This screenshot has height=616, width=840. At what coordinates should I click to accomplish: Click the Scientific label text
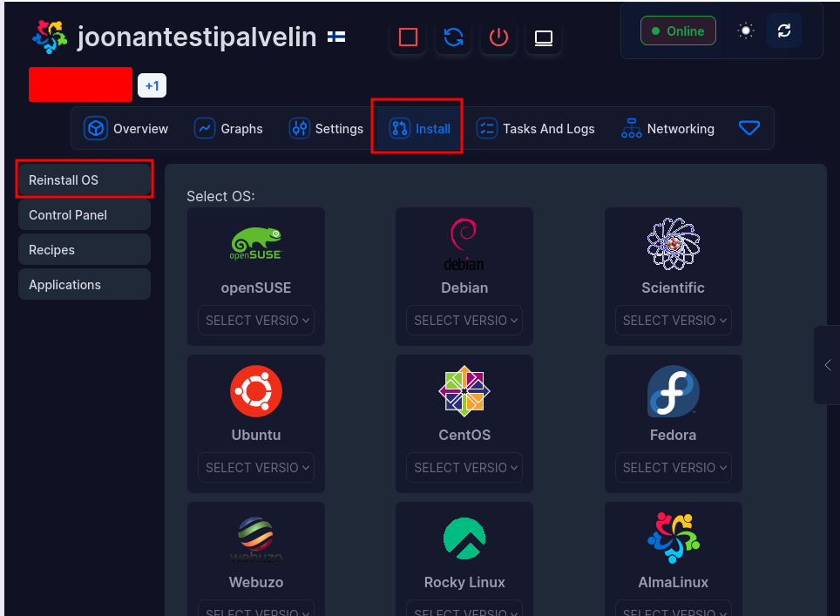673,288
